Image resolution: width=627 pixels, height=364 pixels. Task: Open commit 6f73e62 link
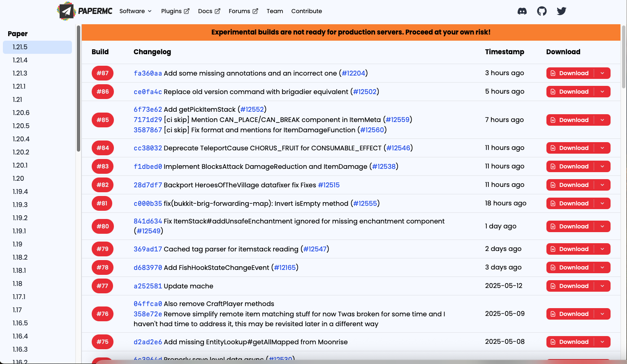tap(148, 110)
